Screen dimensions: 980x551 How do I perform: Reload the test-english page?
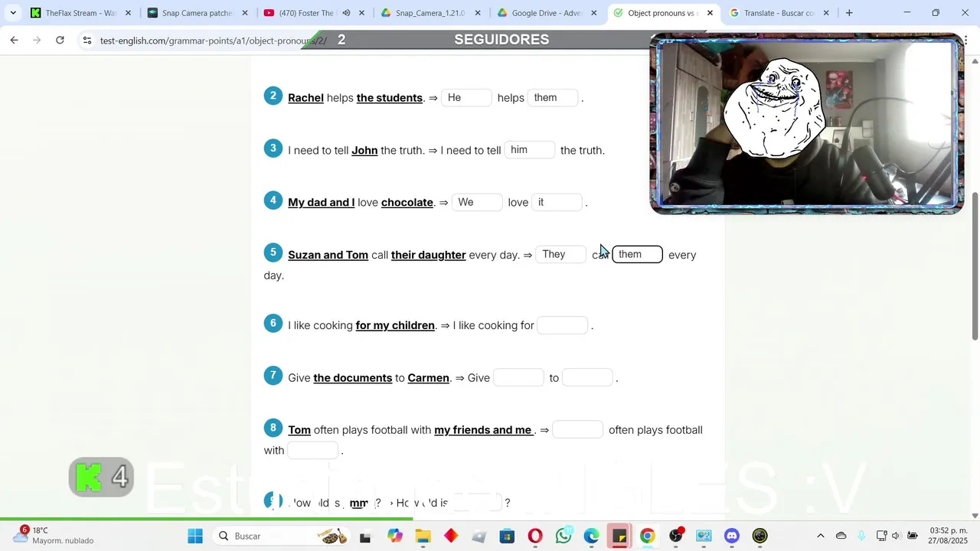(60, 40)
